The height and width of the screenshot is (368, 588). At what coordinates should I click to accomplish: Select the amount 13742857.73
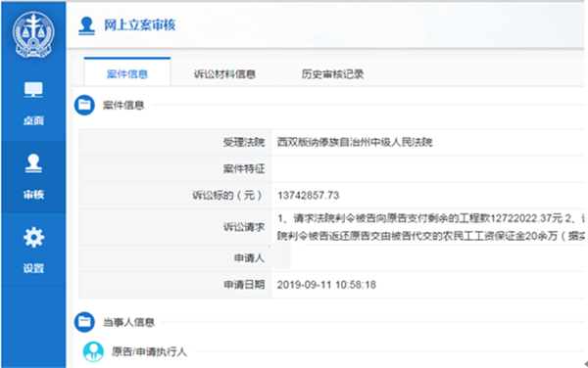tap(309, 196)
